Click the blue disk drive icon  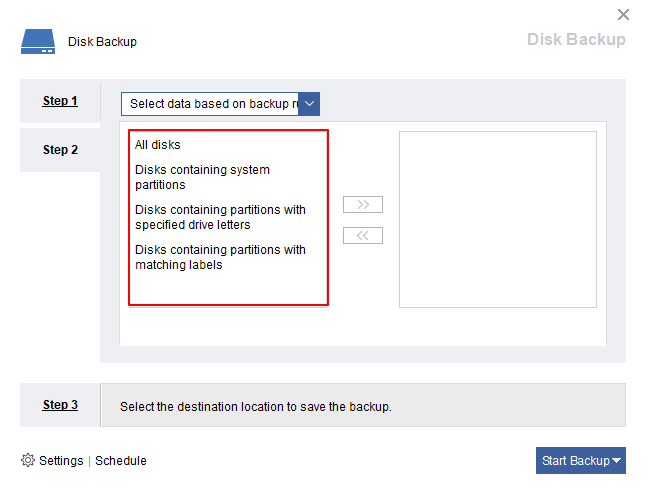tap(38, 42)
